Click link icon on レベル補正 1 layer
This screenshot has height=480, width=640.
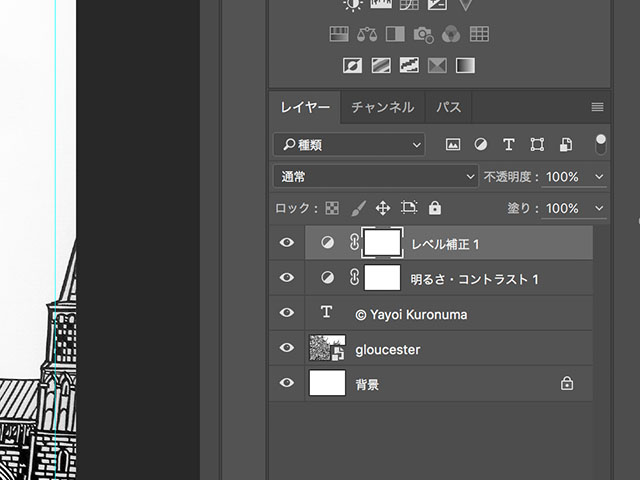[x=354, y=242]
